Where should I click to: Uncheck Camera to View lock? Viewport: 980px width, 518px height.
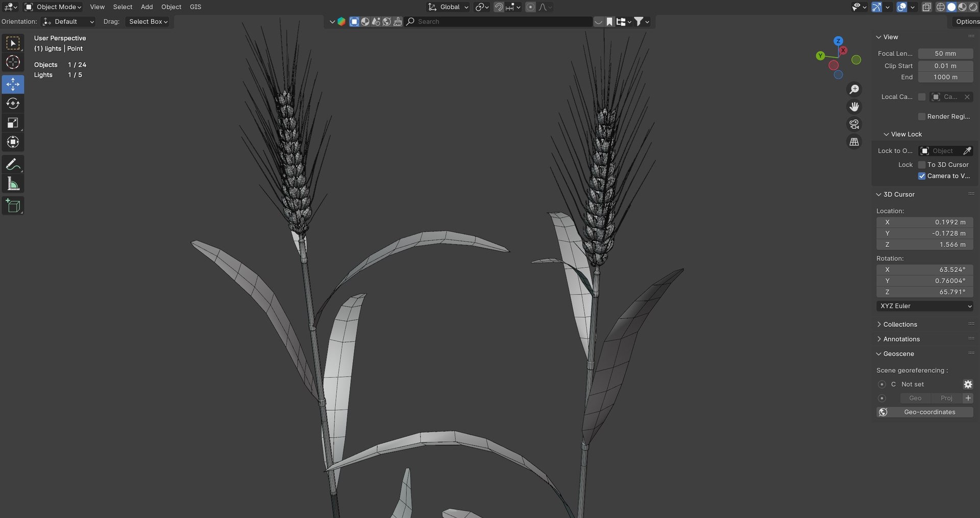point(921,176)
